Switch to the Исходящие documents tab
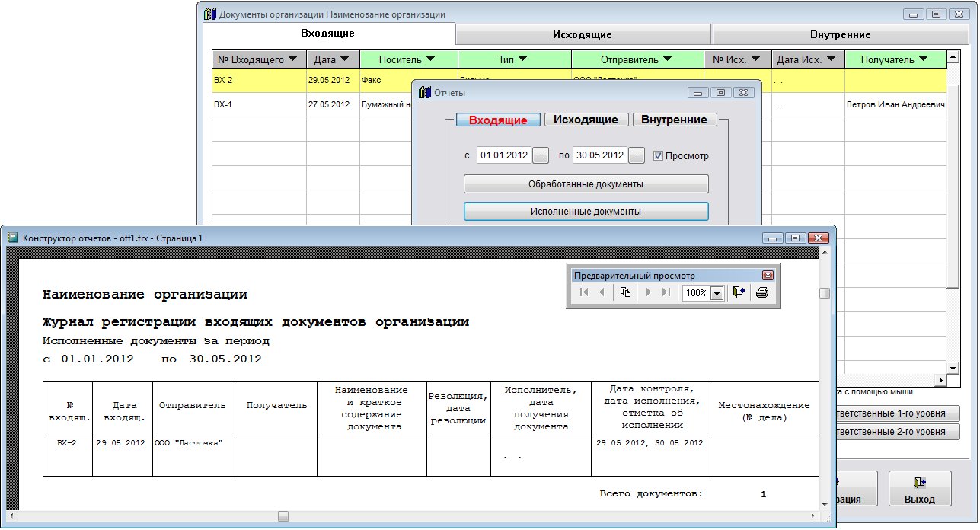Viewport: 980px width, 530px height. click(583, 34)
